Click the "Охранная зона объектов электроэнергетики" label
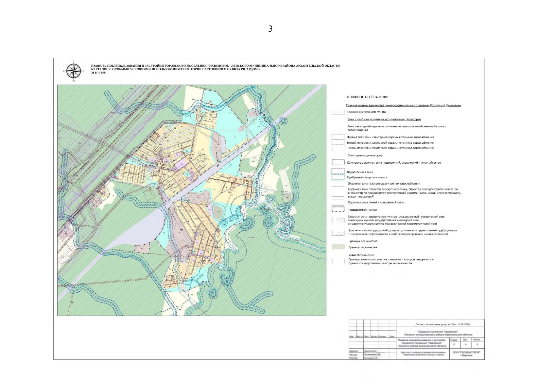Image resolution: width=555 pixels, height=392 pixels. coord(405,193)
